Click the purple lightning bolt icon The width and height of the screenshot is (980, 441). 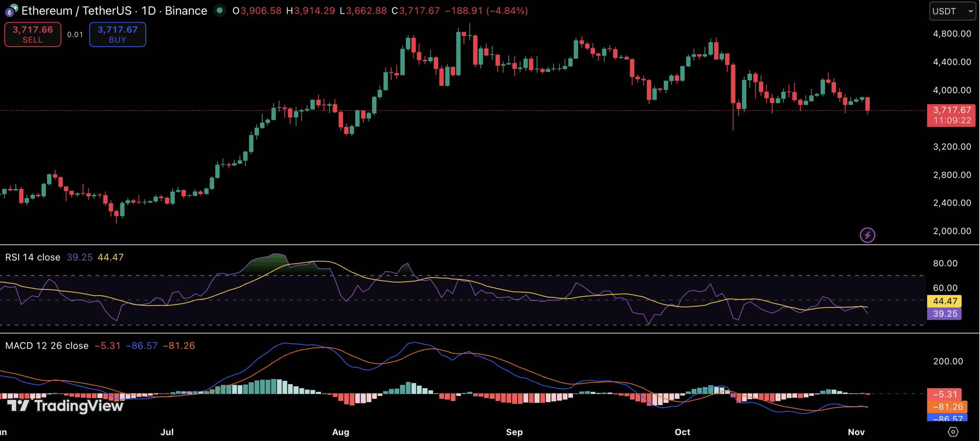867,235
